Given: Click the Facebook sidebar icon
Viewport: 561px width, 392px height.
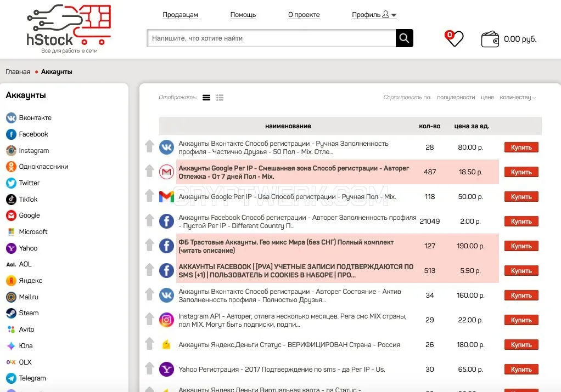Looking at the screenshot, I should pos(11,134).
